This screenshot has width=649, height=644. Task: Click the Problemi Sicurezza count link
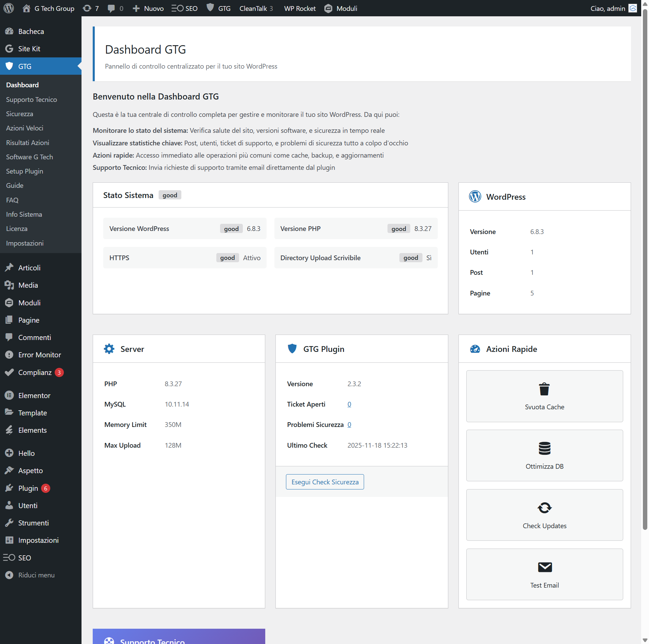click(x=349, y=425)
